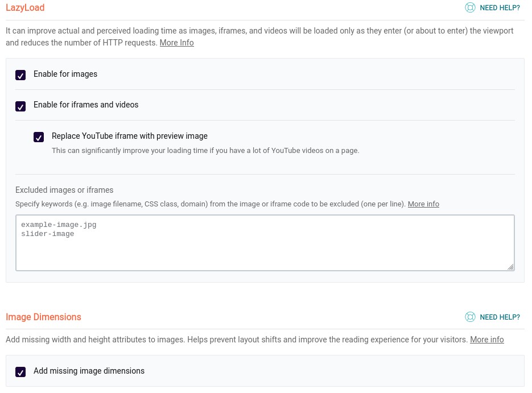The width and height of the screenshot is (532, 393).
Task: Open the LazyLoad Need Help link text
Action: point(500,8)
